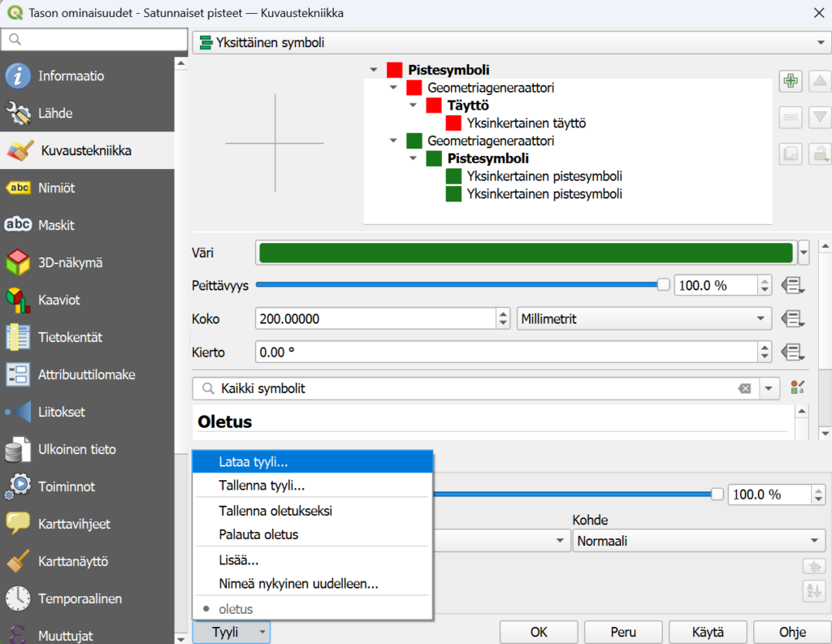Select the Lähde sidebar icon
The image size is (832, 644).
[18, 114]
